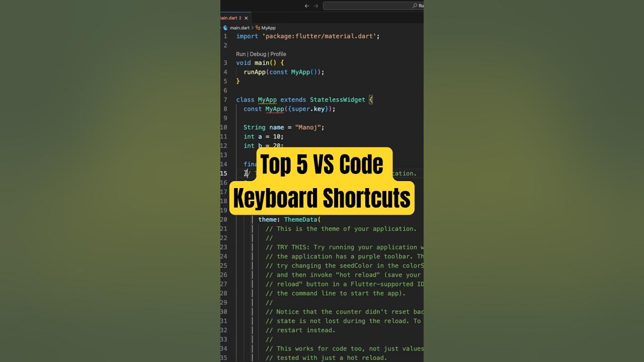Viewport: 644px width, 362px height.
Task: Click line number 20 in the gutter
Action: coord(224,219)
